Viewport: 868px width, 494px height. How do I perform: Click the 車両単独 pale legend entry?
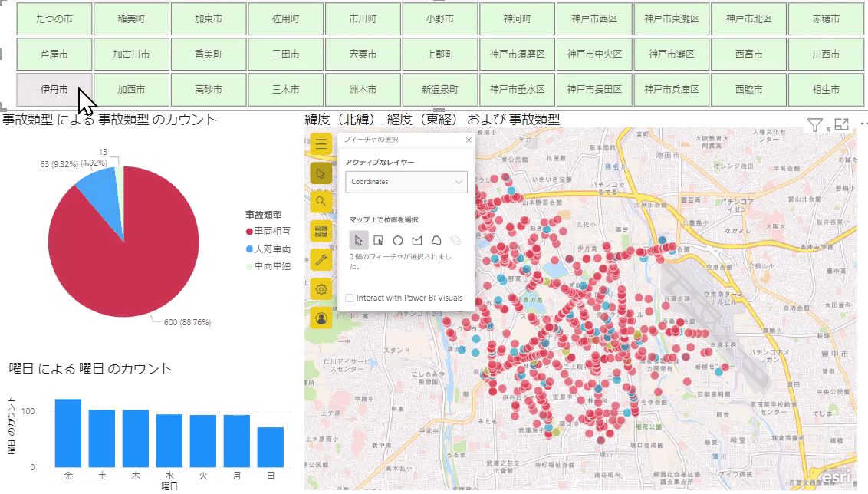click(x=268, y=266)
